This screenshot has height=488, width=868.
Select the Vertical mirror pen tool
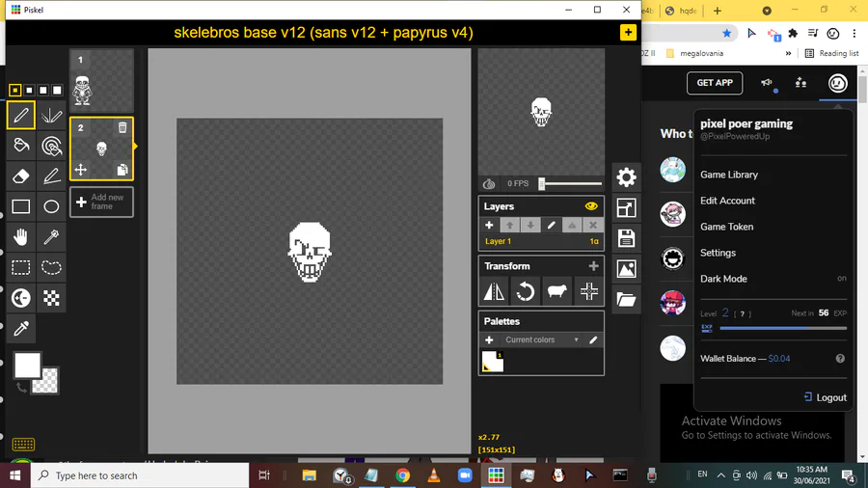click(51, 115)
